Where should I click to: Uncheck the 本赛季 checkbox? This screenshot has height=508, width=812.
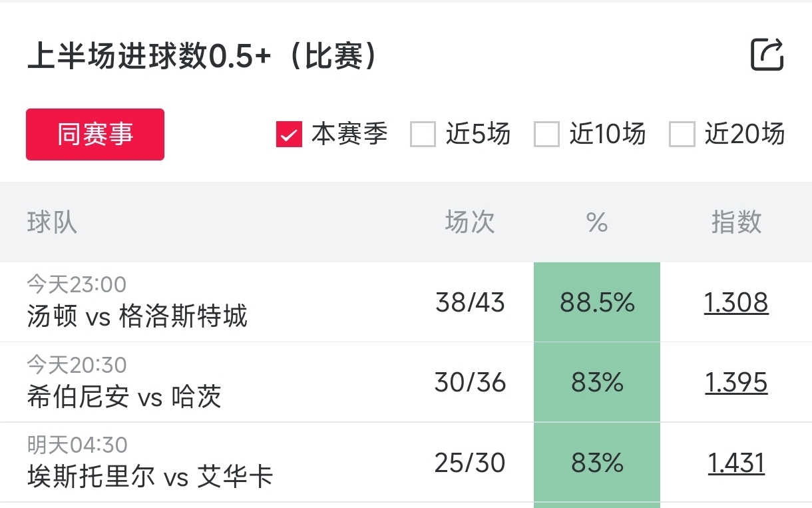[290, 134]
